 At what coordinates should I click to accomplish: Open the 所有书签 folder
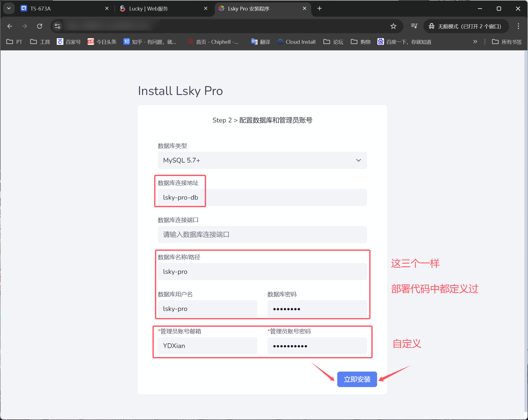[507, 42]
